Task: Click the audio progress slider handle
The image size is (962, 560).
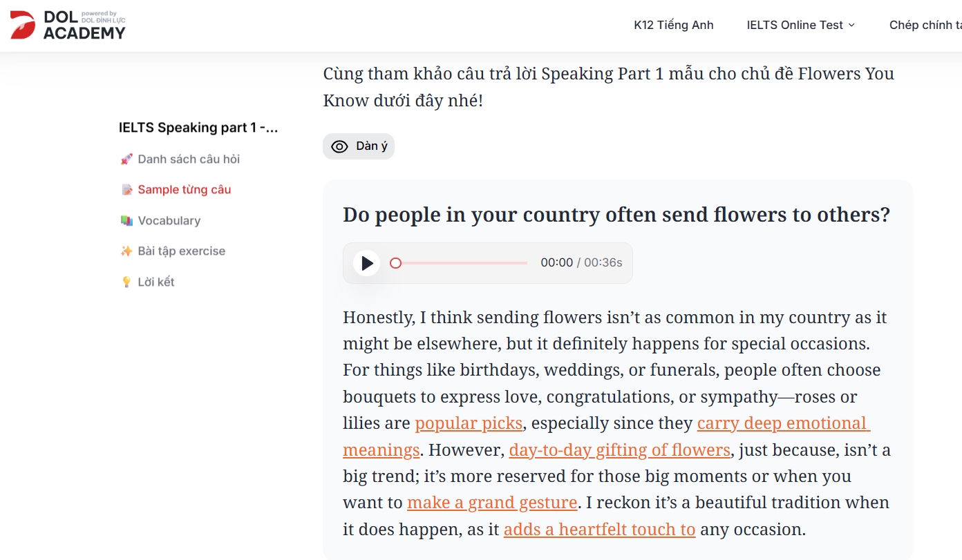Action: tap(395, 263)
